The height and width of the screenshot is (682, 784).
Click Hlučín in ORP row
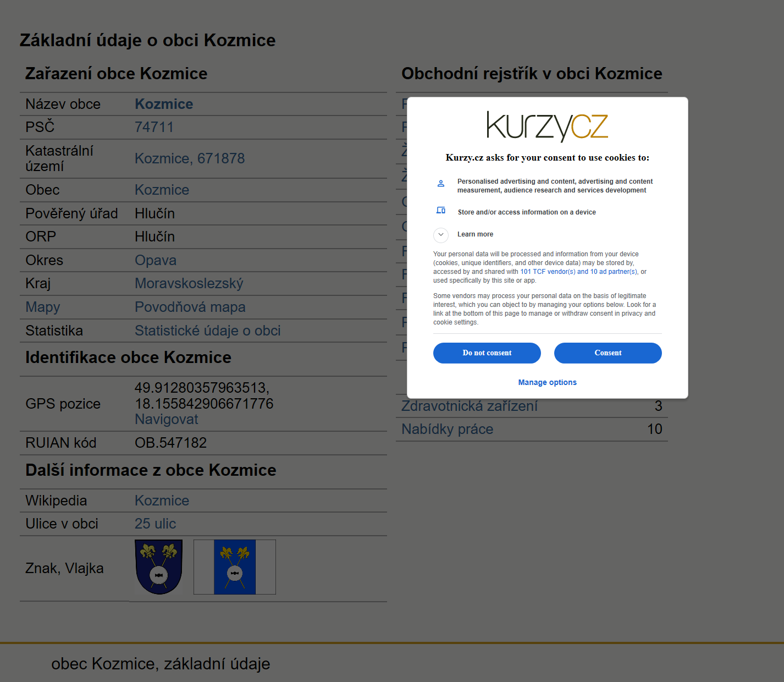click(154, 237)
